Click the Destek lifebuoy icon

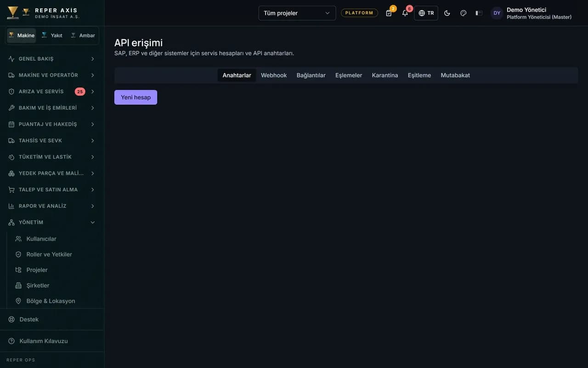(x=11, y=319)
